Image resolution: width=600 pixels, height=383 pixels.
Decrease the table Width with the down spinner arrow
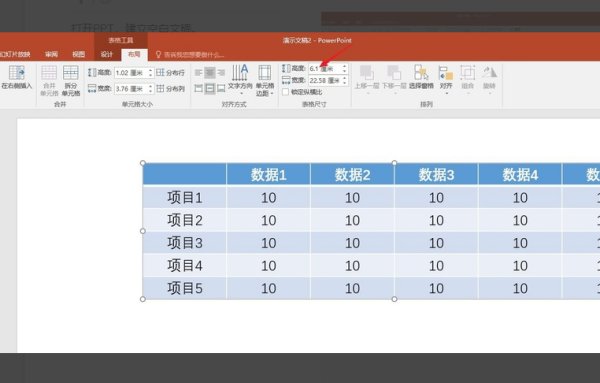coord(345,83)
